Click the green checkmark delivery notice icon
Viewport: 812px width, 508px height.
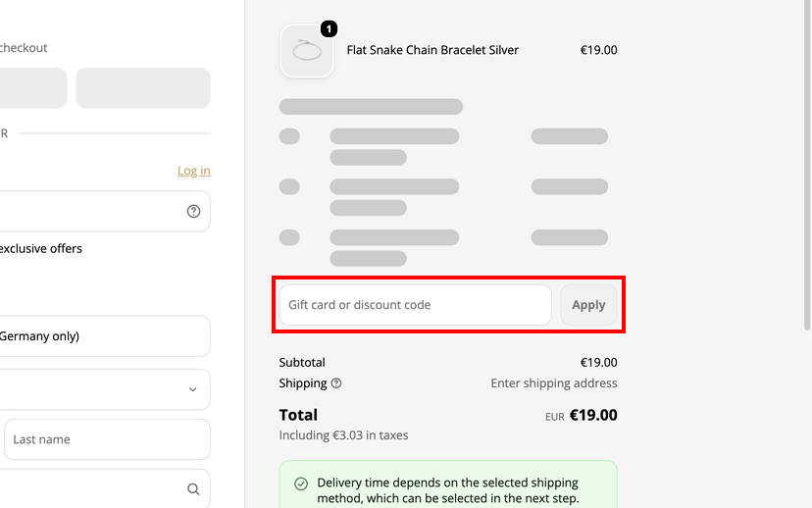[x=301, y=483]
